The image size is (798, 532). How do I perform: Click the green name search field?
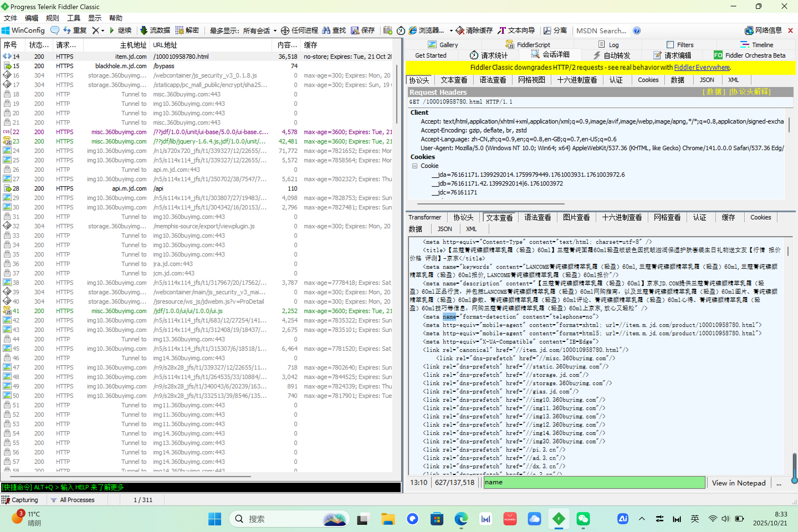click(594, 482)
